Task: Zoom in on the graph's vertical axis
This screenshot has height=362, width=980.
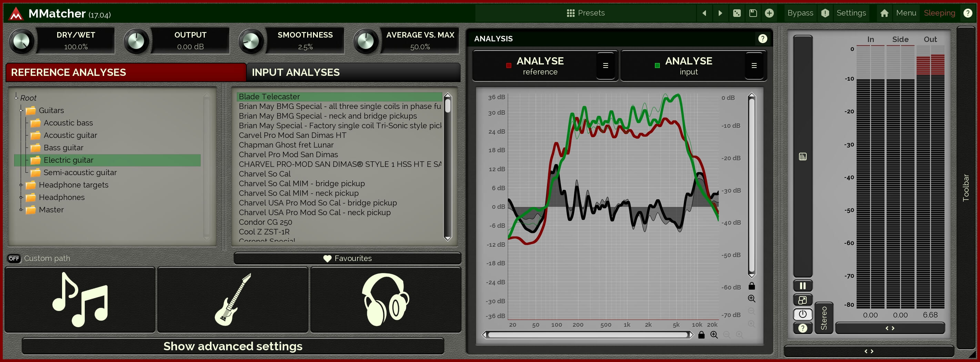Action: point(751,299)
